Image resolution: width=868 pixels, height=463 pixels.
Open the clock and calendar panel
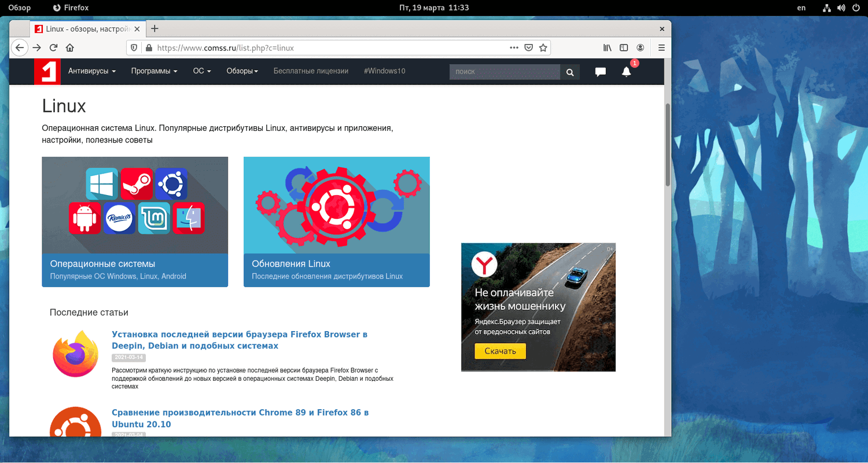433,8
